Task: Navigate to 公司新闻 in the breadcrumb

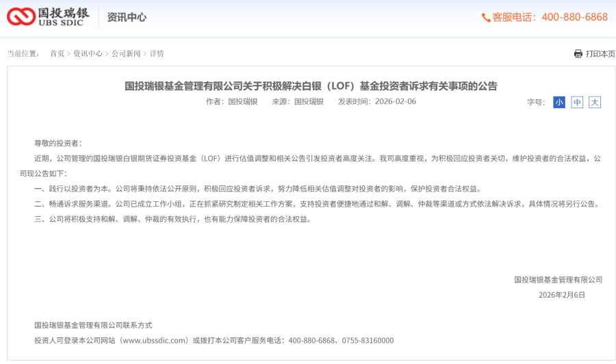Action: click(126, 53)
